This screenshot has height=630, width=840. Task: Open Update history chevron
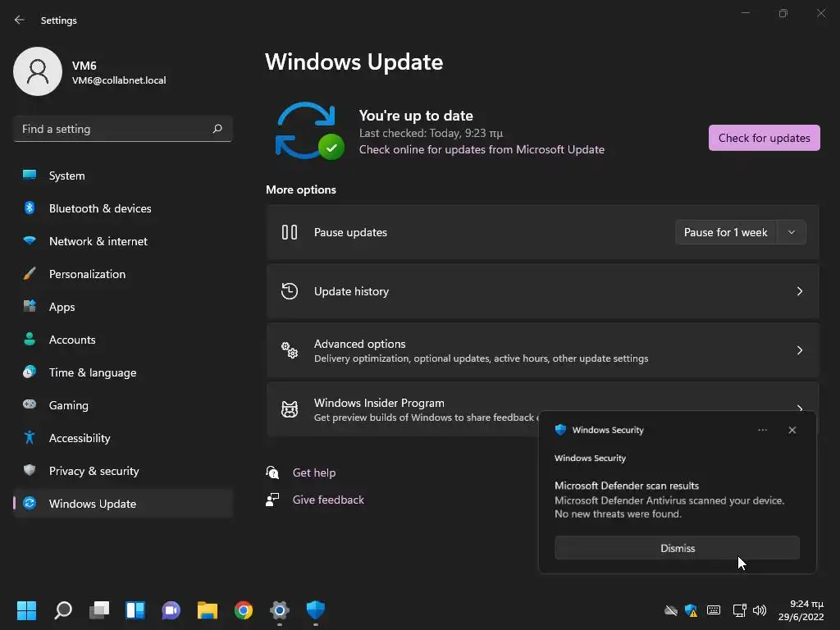click(x=799, y=291)
